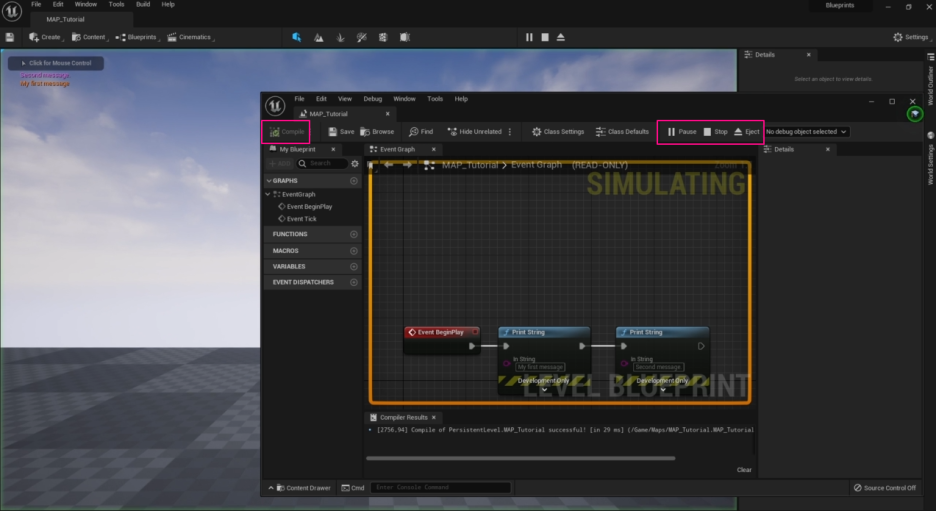The image size is (936, 511).
Task: Click save icon in main editor toolbar
Action: pos(10,37)
